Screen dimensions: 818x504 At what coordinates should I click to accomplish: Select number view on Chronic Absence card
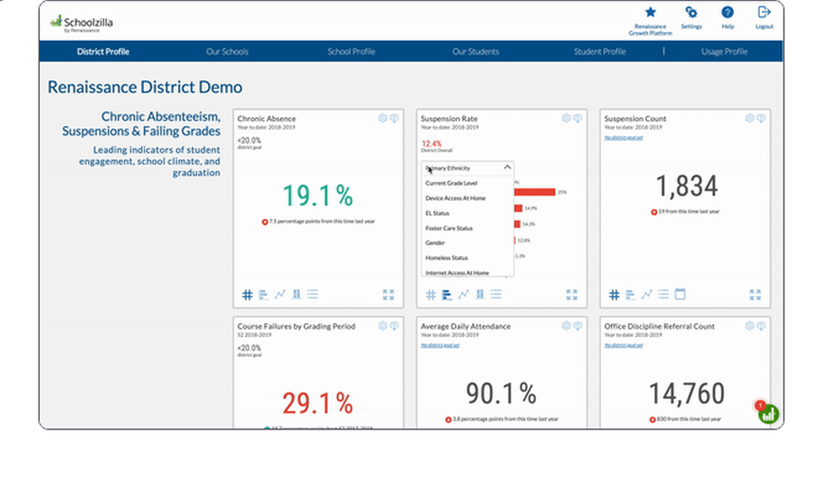[247, 295]
